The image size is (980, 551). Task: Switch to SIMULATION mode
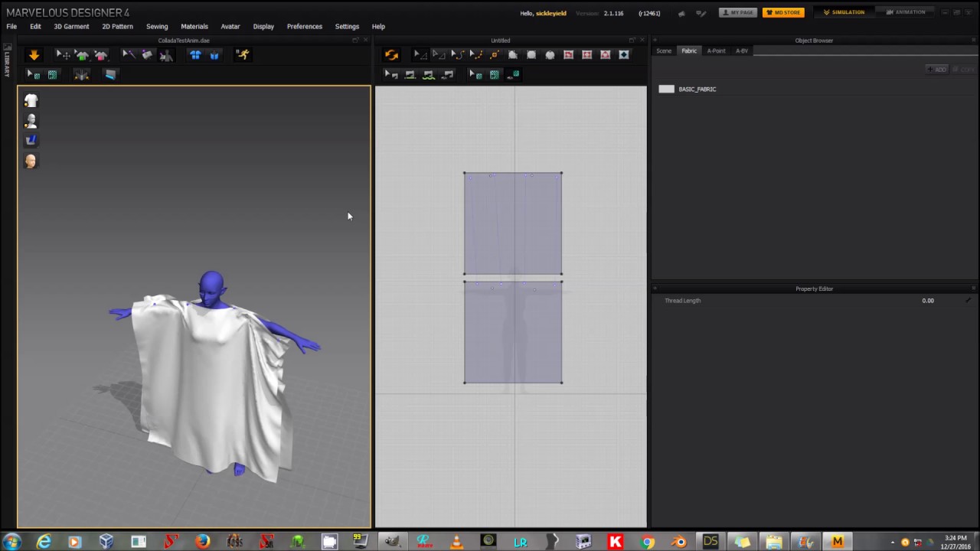click(844, 12)
